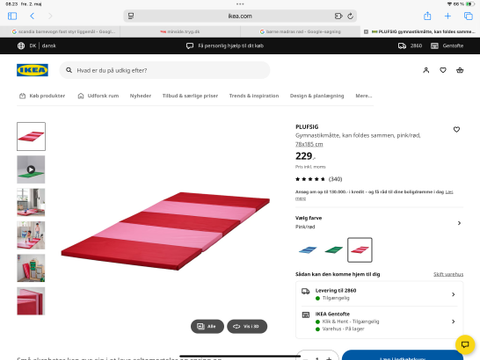Open the user account icon
The image size is (480, 360).
426,70
